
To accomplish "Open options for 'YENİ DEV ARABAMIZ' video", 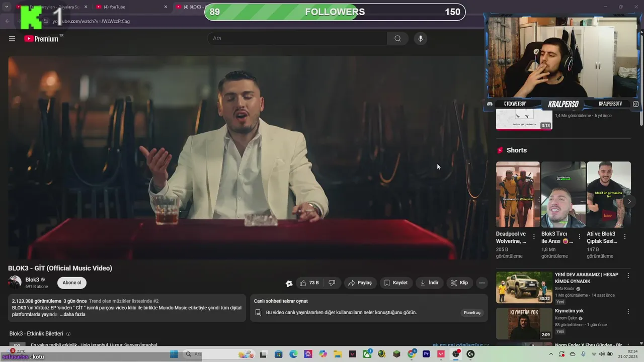I will tap(628, 276).
